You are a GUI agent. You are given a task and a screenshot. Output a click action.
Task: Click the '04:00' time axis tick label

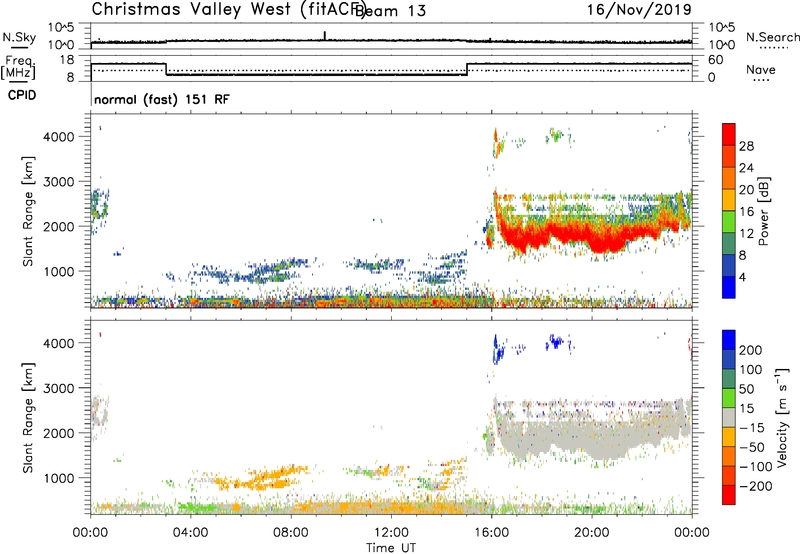pos(190,533)
